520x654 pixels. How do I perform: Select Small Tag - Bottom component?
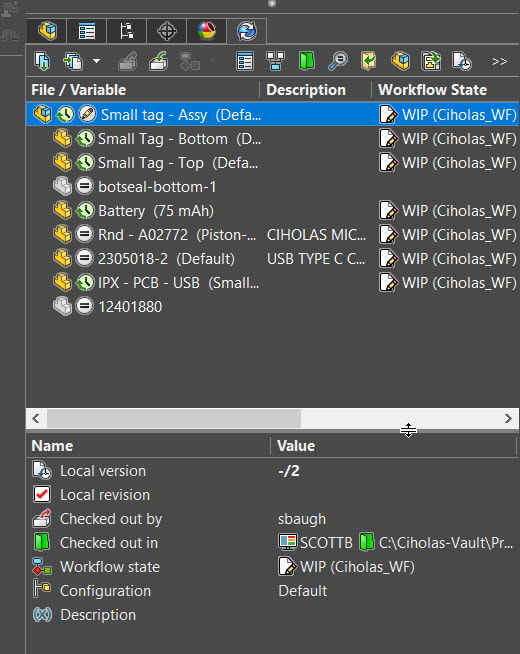(x=179, y=139)
